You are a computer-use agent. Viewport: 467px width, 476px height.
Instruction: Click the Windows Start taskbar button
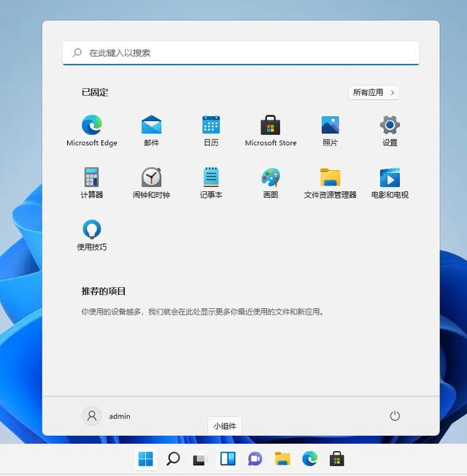point(145,458)
